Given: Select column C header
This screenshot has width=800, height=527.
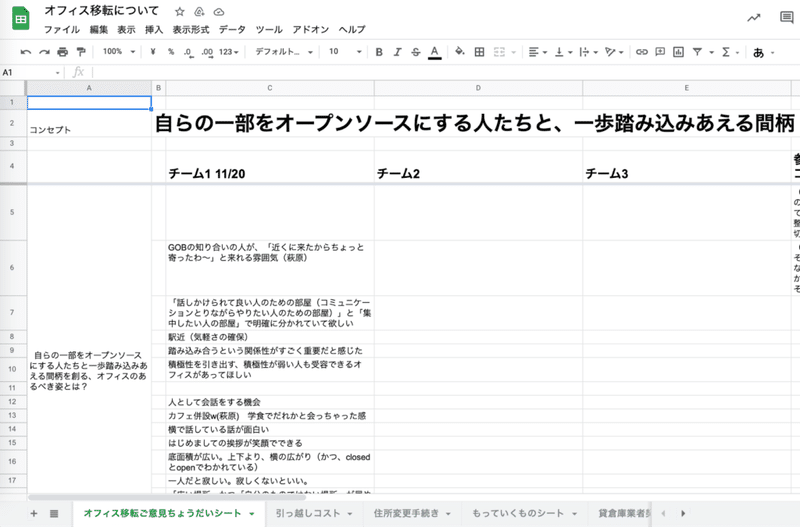Looking at the screenshot, I should point(270,88).
